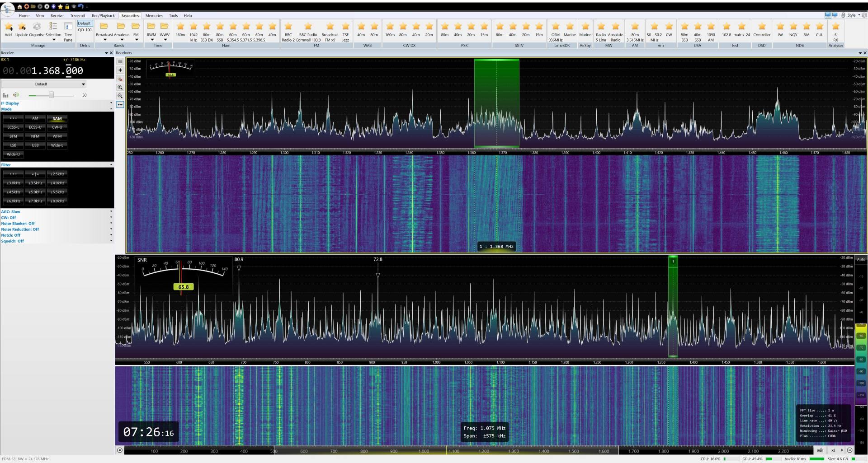The width and height of the screenshot is (868, 463).
Task: Mute audio with the speaker icon
Action: [16, 95]
